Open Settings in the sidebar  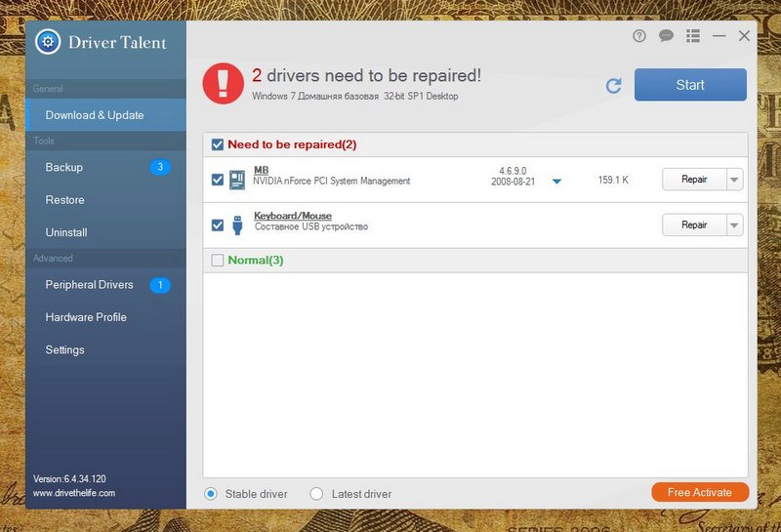[106, 349]
